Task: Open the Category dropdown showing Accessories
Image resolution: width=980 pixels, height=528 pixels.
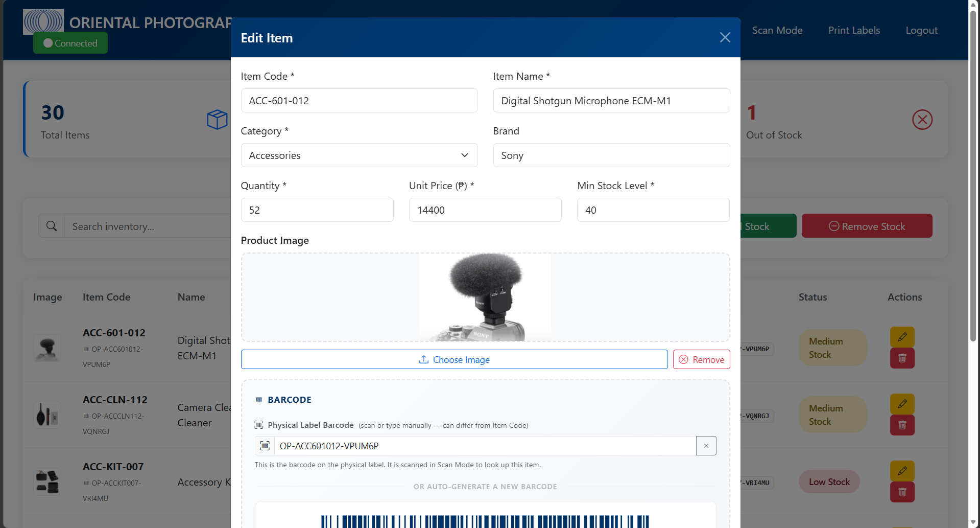Action: [x=359, y=155]
